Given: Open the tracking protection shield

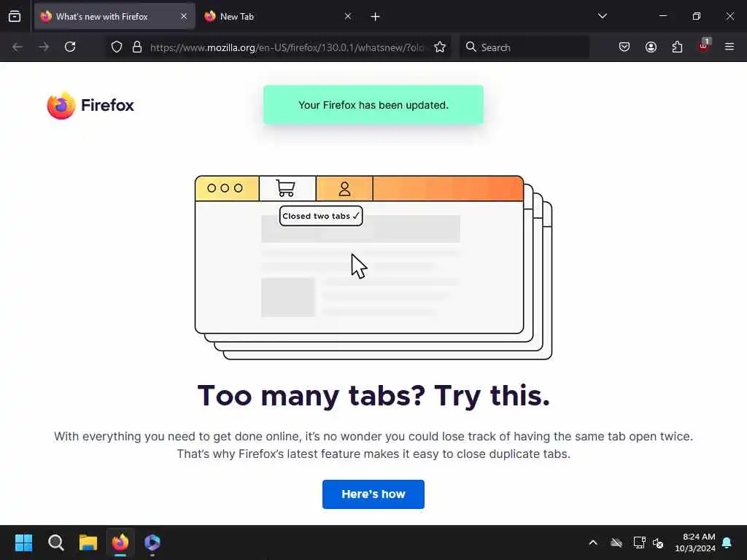Looking at the screenshot, I should [x=117, y=47].
